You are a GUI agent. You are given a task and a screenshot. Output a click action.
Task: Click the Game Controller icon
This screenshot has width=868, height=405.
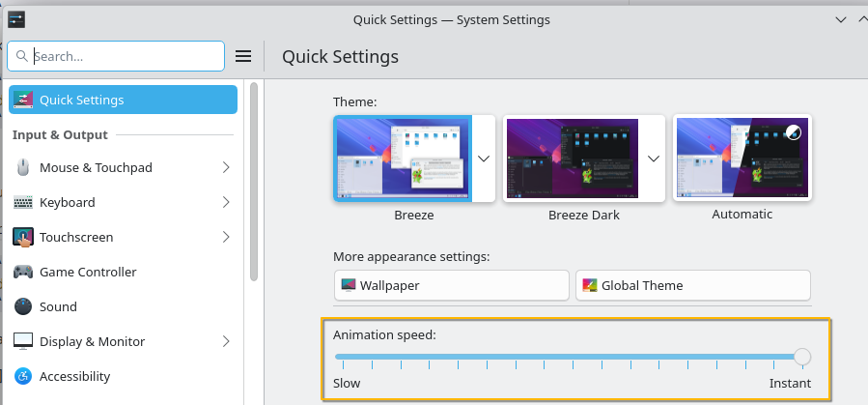point(23,273)
